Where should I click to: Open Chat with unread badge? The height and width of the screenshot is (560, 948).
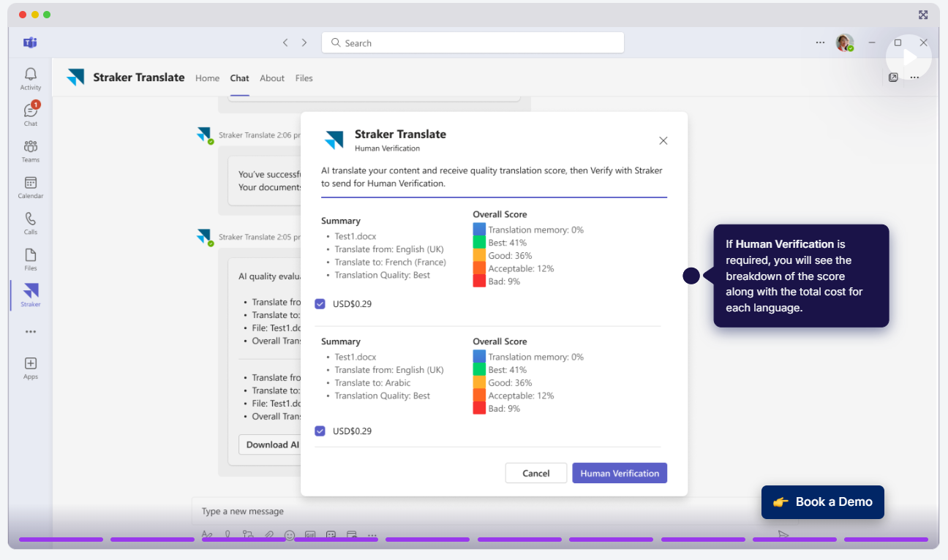click(31, 114)
